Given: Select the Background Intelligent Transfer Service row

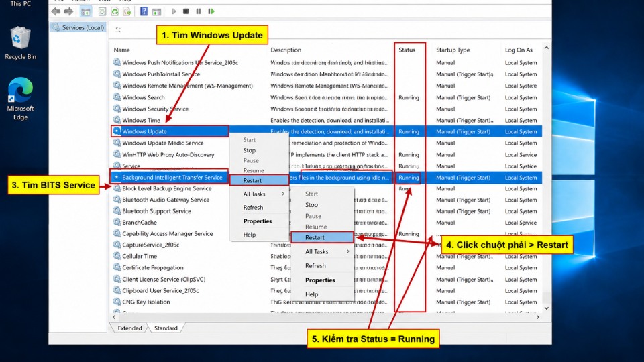Looking at the screenshot, I should tap(327, 177).
